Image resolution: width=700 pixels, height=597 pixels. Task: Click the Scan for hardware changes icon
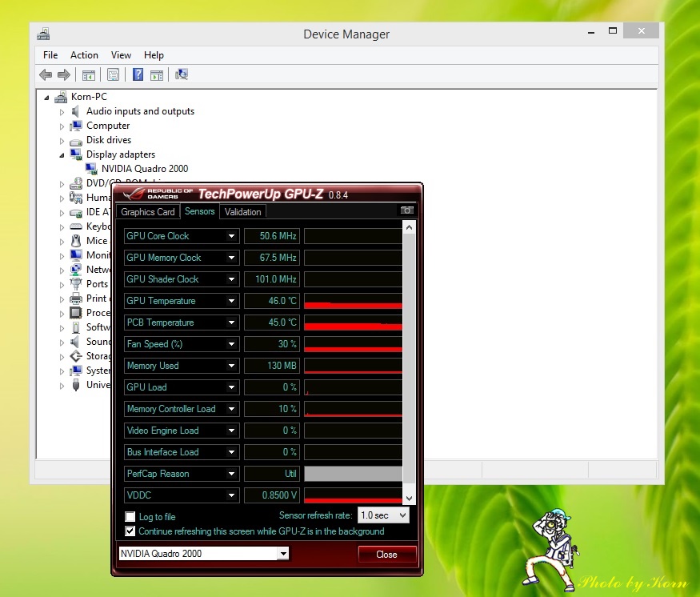[x=182, y=74]
